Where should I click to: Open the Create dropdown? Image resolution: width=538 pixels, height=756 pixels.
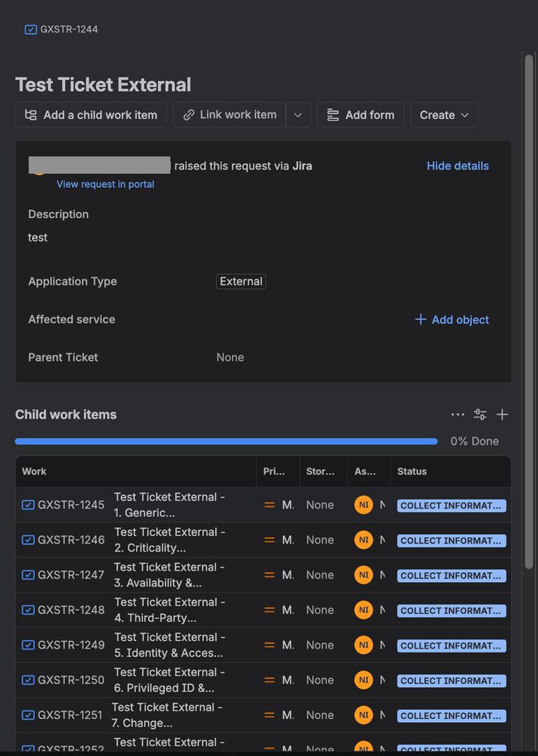coord(443,114)
